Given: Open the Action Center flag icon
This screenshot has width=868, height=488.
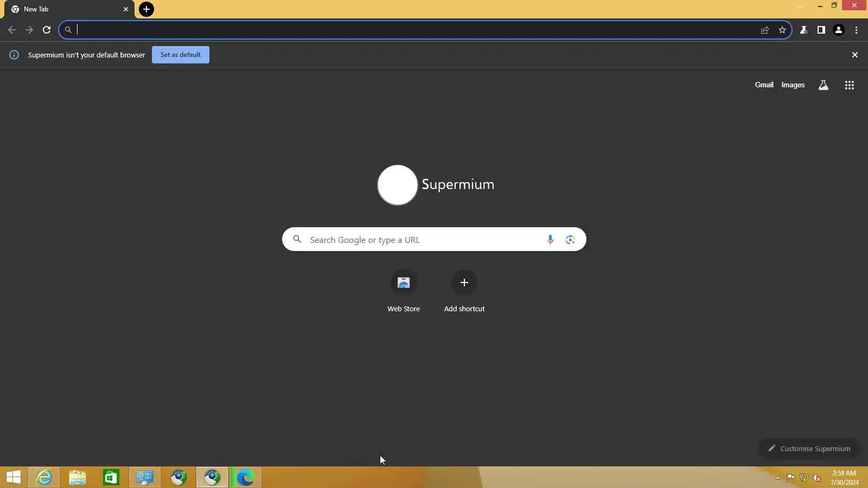Looking at the screenshot, I should 790,478.
